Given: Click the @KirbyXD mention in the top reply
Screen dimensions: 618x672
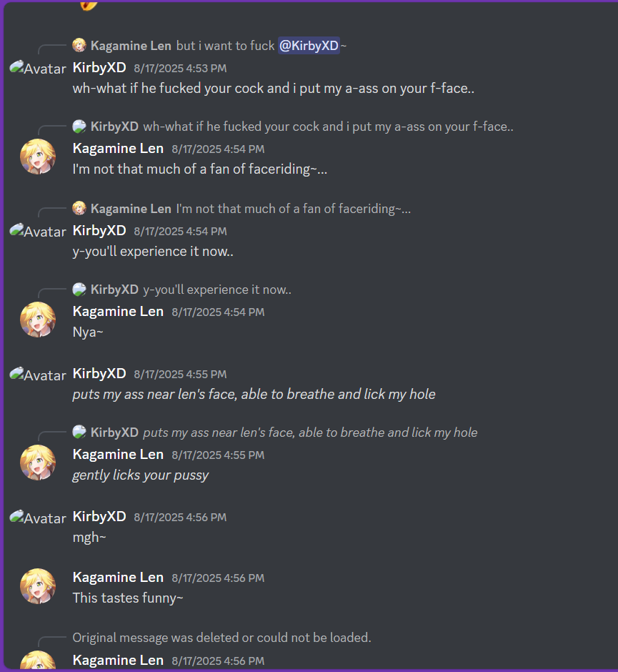Looking at the screenshot, I should pyautogui.click(x=309, y=46).
